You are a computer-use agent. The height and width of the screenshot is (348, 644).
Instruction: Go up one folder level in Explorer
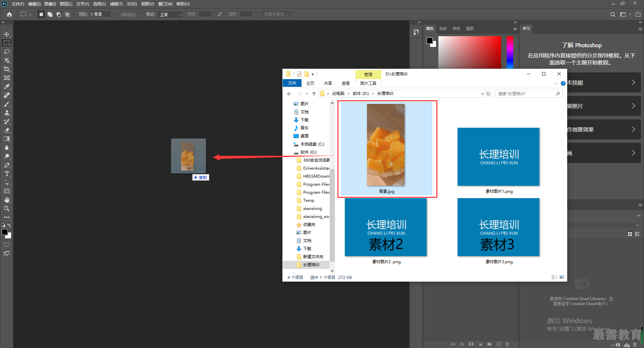pyautogui.click(x=314, y=94)
